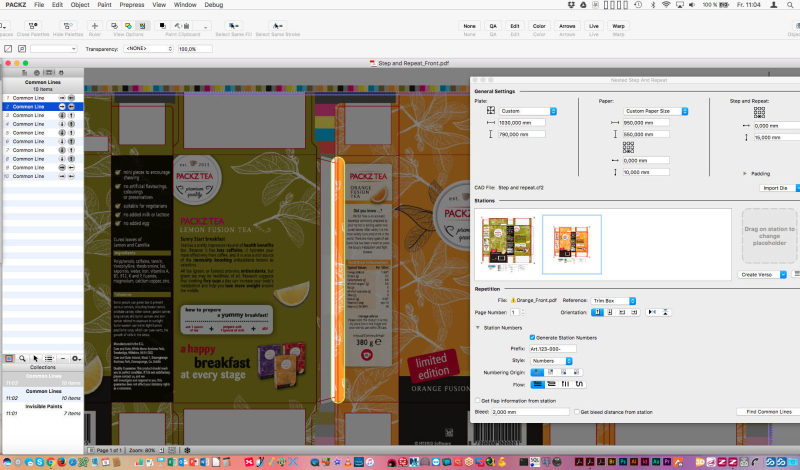Open the View menu
The width and height of the screenshot is (800, 470).
(159, 5)
